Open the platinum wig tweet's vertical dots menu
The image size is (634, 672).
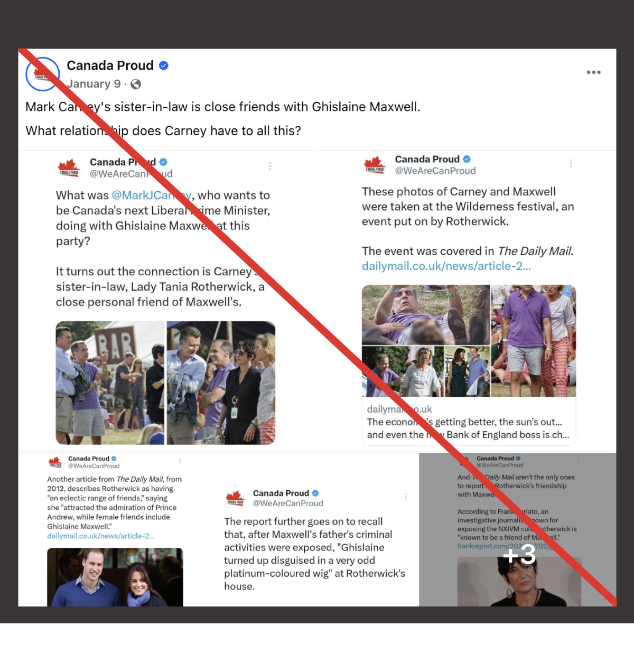point(406,497)
